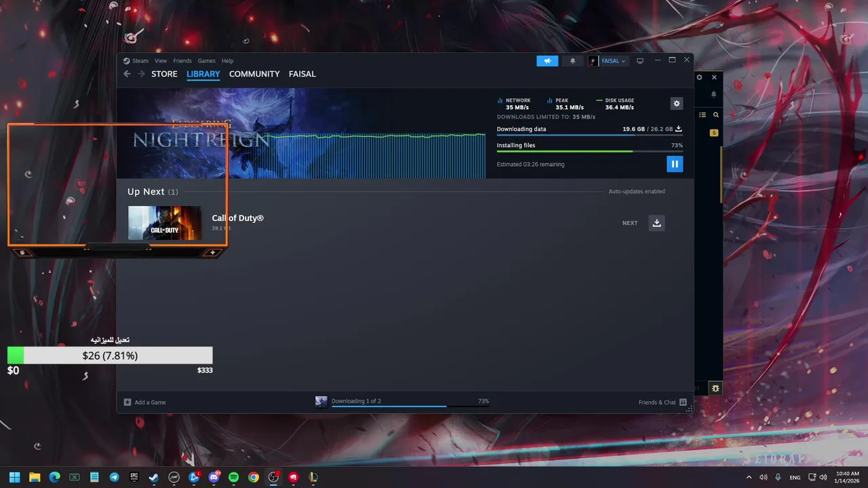
Task: Open Telegram from taskbar
Action: [114, 477]
